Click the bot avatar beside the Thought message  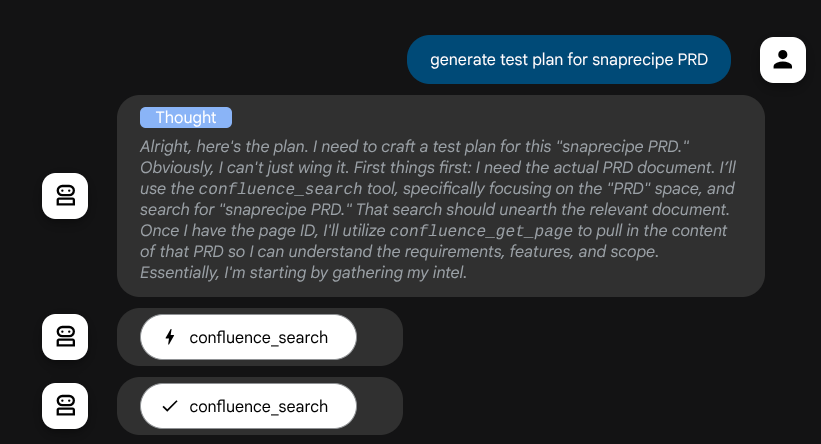(x=65, y=195)
